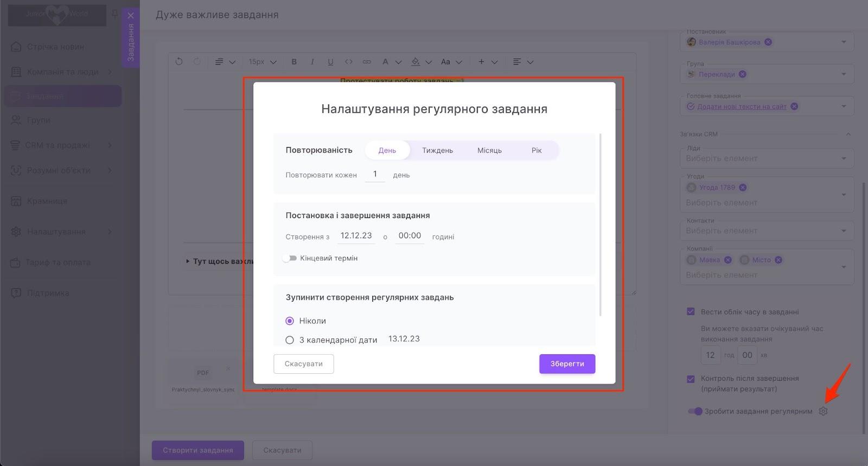The width and height of the screenshot is (868, 466).
Task: Open the Група dropdown arrow
Action: pos(844,74)
